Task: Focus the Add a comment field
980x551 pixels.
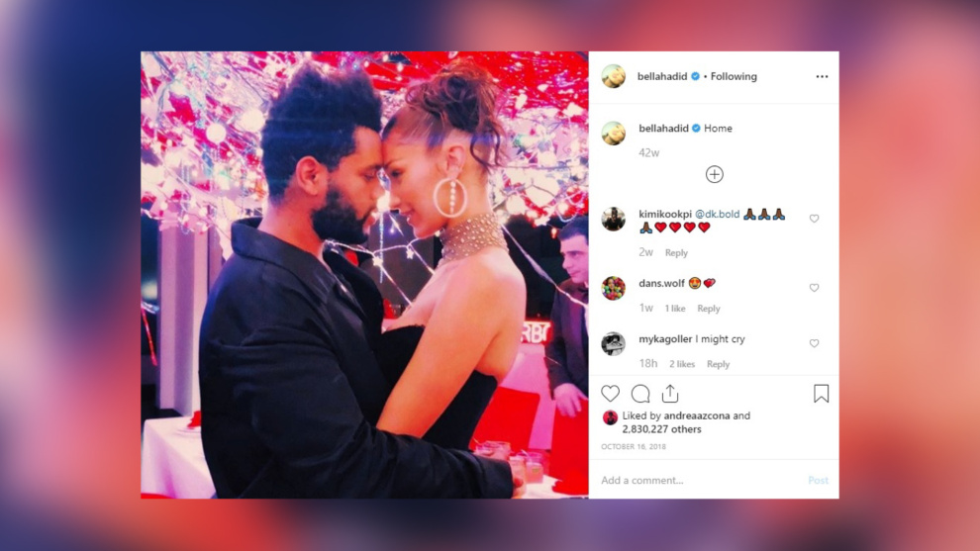Action: [700, 480]
